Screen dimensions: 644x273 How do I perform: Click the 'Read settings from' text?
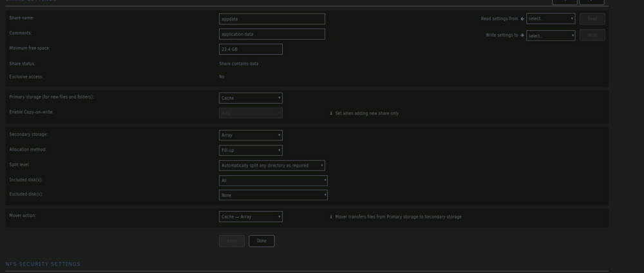[x=500, y=19]
